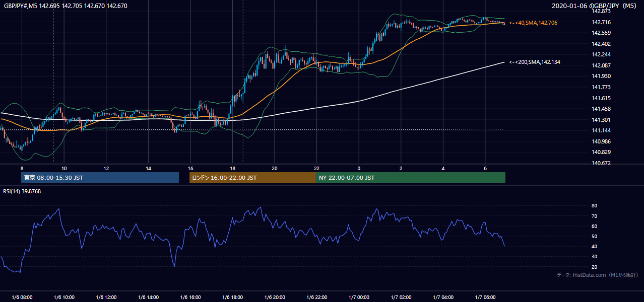644x302 pixels.
Task: Click the date label 1/7 04:00
Action: pyautogui.click(x=443, y=297)
